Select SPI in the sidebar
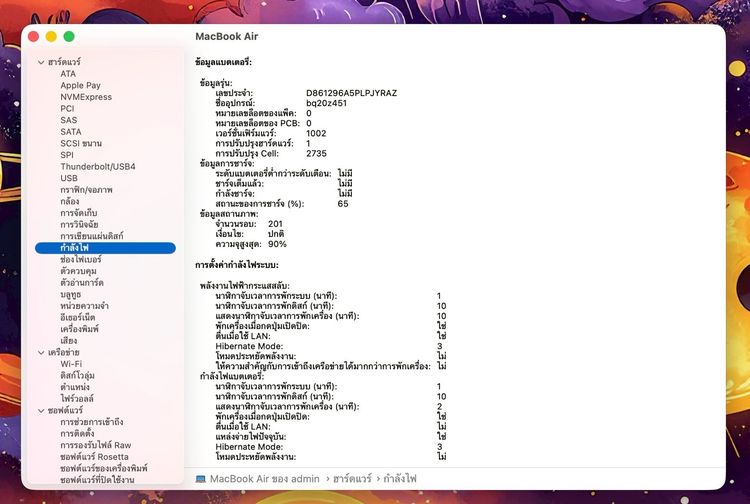 click(67, 155)
